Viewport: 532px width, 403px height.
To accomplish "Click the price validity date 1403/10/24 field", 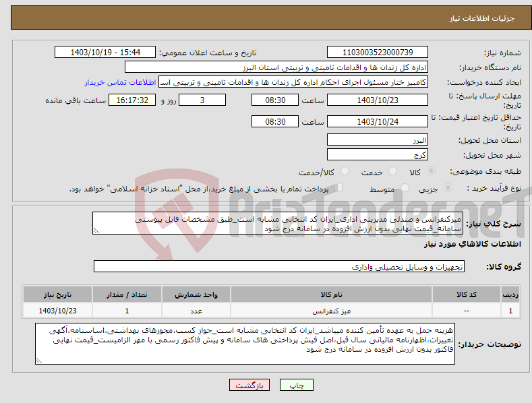I will pyautogui.click(x=378, y=121).
